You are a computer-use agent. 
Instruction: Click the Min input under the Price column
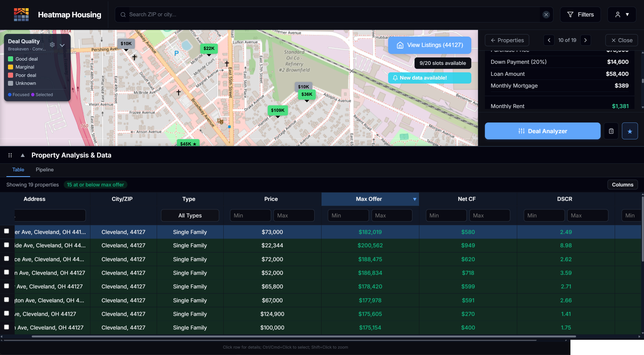pyautogui.click(x=250, y=215)
